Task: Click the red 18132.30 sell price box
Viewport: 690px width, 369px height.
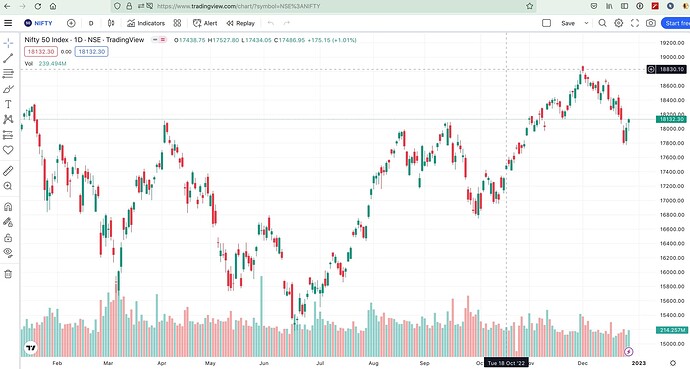Action: 41,51
